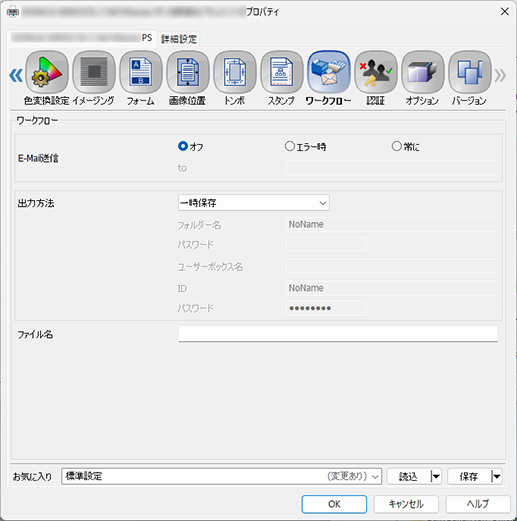Click the ワークフロー workflow icon
This screenshot has width=517, height=521.
329,72
